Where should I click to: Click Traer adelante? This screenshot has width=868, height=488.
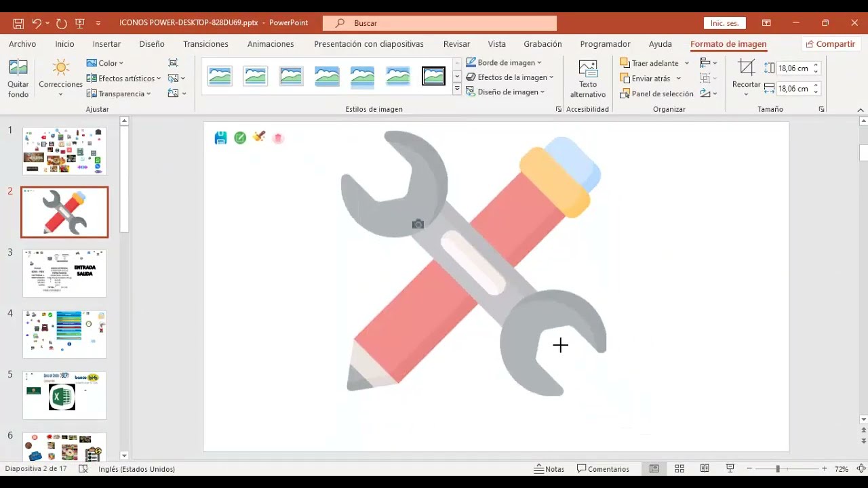[x=650, y=63]
